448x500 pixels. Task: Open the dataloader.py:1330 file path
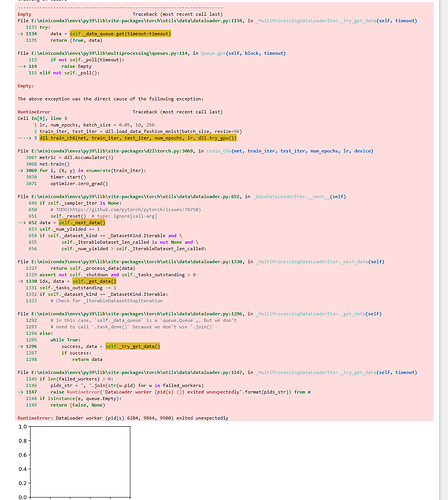coord(130,262)
